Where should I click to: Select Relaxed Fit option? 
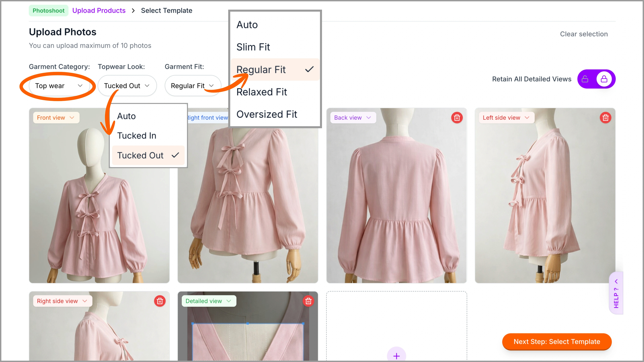point(262,92)
